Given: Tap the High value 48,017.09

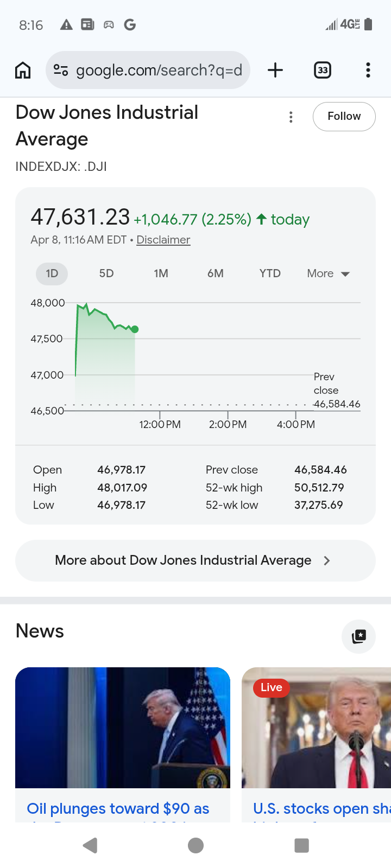Looking at the screenshot, I should [x=122, y=488].
